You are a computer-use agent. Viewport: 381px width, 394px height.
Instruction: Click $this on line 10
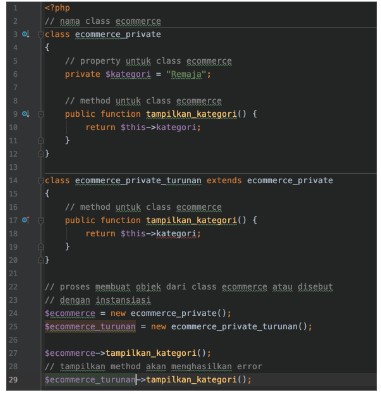(x=133, y=127)
